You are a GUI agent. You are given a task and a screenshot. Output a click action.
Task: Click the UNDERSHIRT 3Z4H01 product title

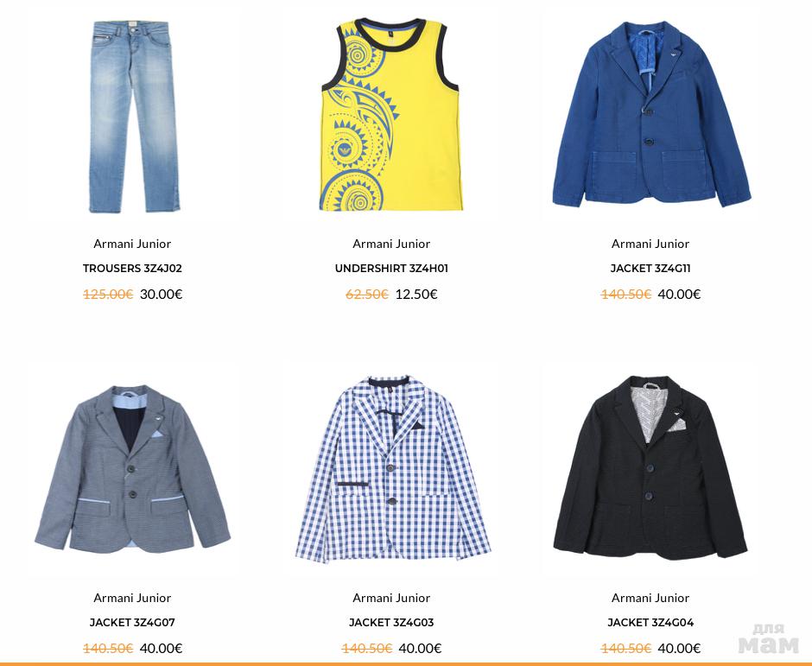[391, 269]
